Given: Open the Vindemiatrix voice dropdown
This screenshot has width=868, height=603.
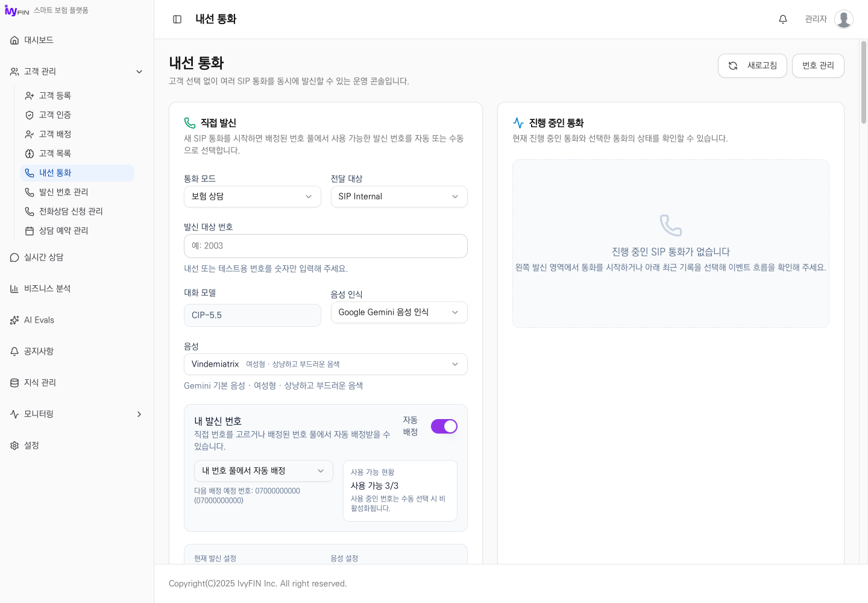Looking at the screenshot, I should (325, 364).
